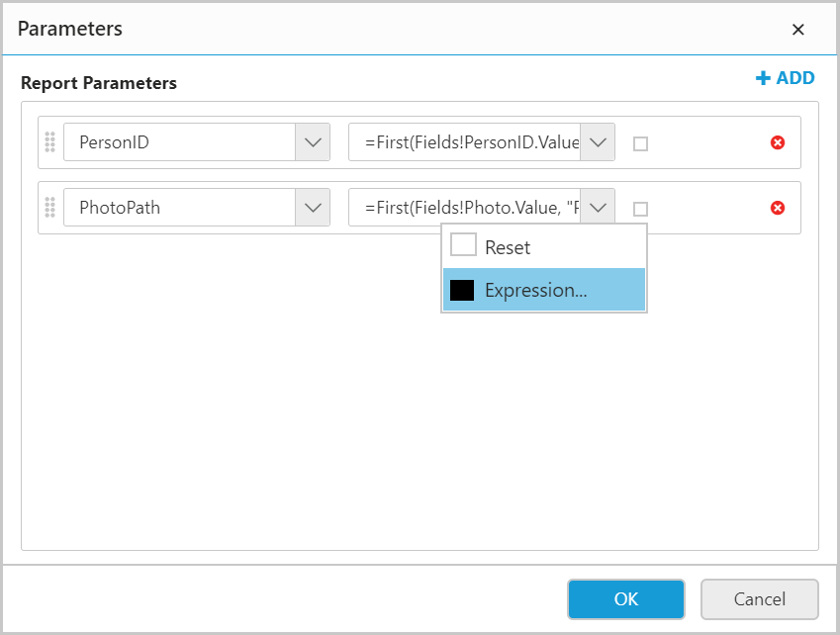Add a new report parameter
Image resolution: width=840 pixels, height=635 pixels.
coord(786,78)
